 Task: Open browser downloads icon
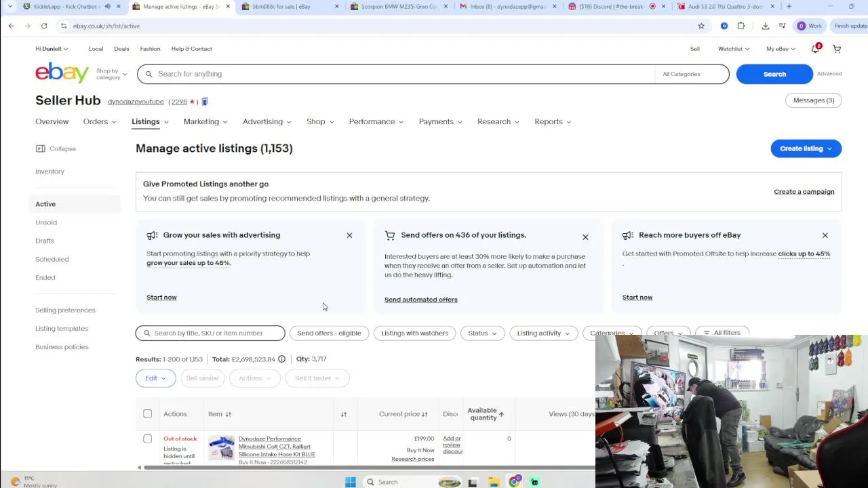[765, 26]
